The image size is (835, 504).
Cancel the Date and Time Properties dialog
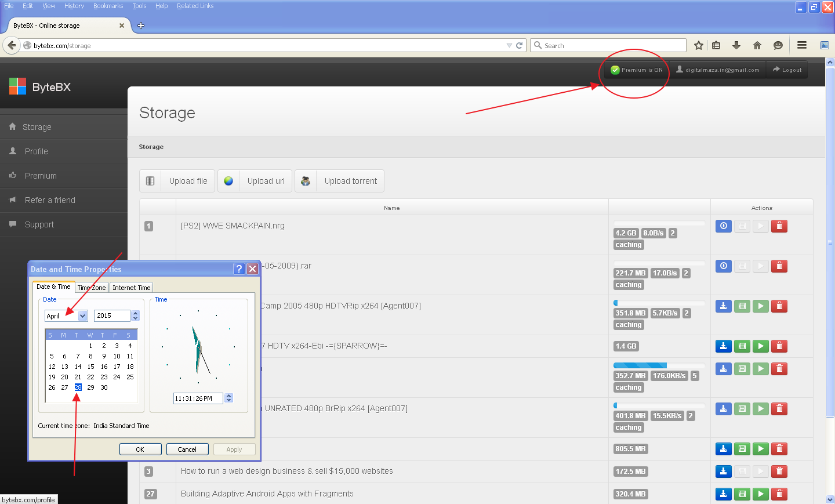[187, 449]
